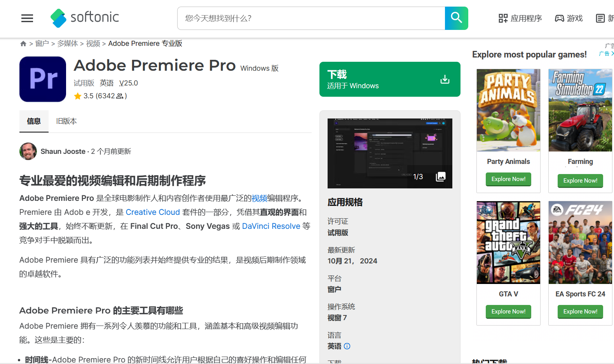Image resolution: width=614 pixels, height=364 pixels.
Task: Open the Party Animals game thumbnail
Action: click(x=508, y=110)
